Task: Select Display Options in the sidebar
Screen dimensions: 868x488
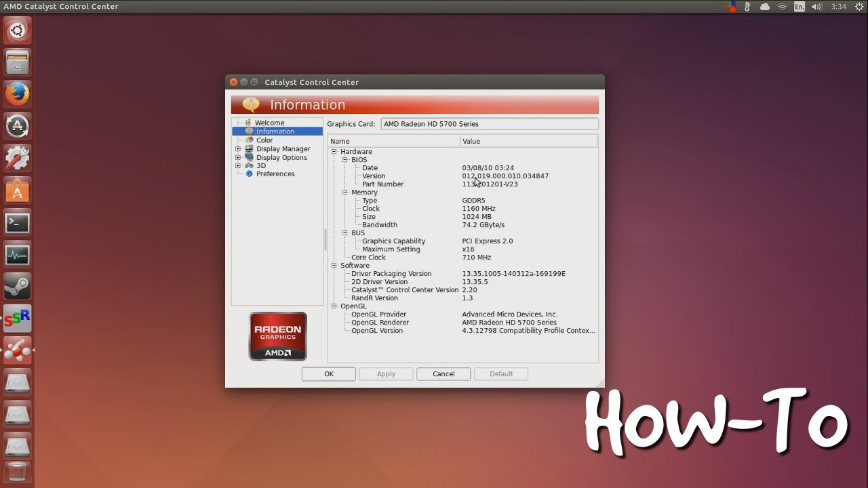Action: 281,157
